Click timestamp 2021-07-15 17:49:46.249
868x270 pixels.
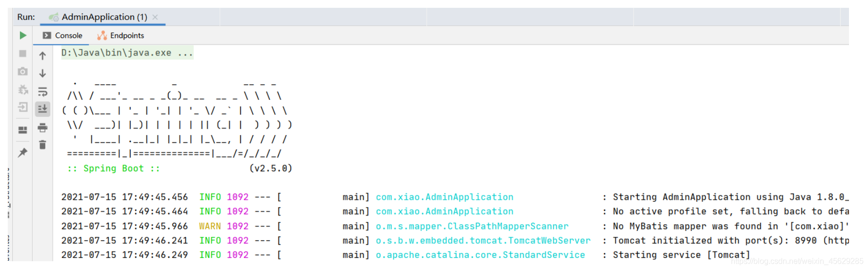tap(124, 255)
